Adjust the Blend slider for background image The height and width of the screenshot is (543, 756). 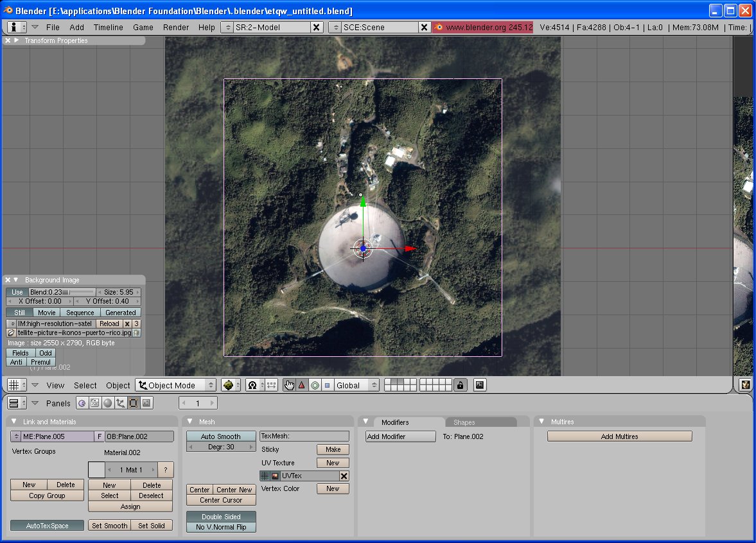tap(62, 292)
